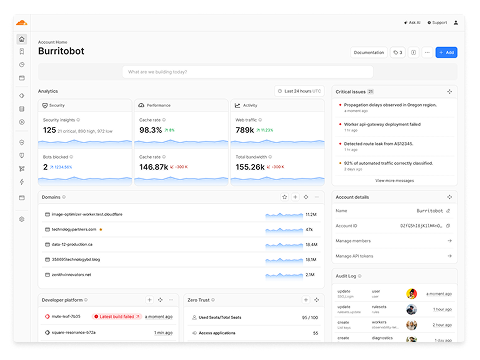Open the three-dots menu next to Add
This screenshot has width=480, height=360.
427,52
